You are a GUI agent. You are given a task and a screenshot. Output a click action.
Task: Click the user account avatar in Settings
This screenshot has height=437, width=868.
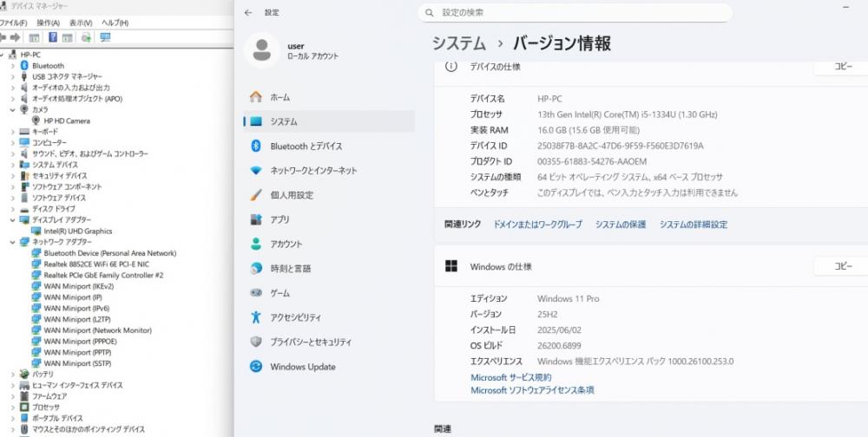261,50
